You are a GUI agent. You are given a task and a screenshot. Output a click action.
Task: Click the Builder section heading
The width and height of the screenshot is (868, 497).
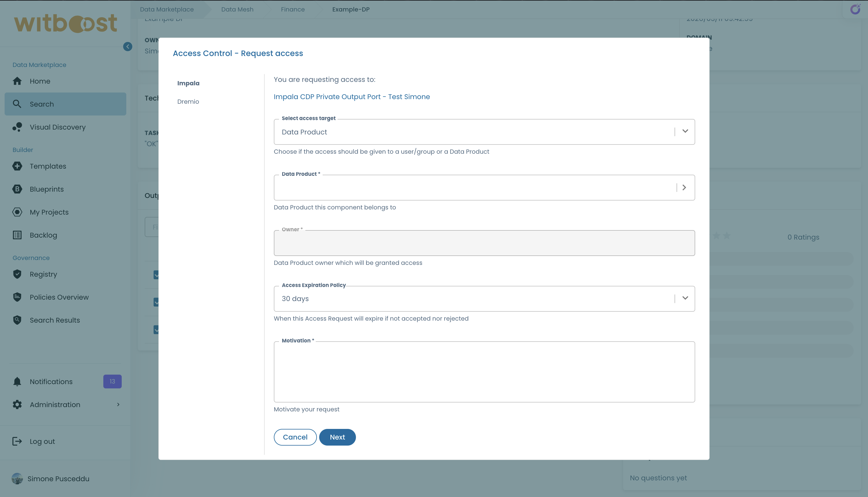point(23,149)
